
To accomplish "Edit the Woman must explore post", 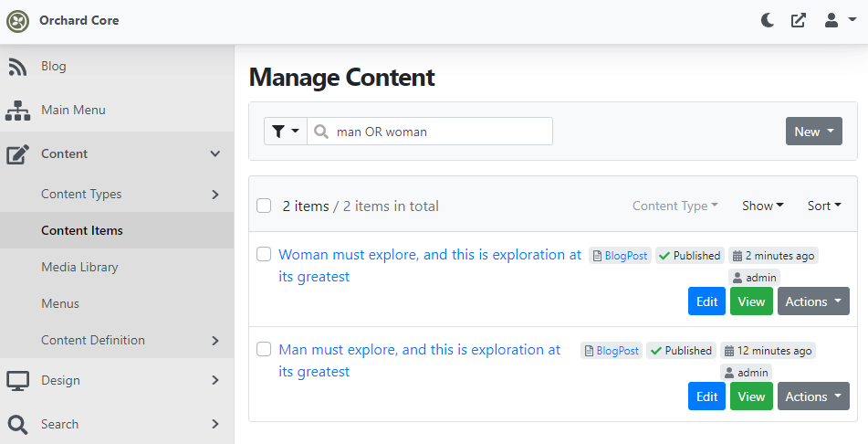I will click(707, 301).
